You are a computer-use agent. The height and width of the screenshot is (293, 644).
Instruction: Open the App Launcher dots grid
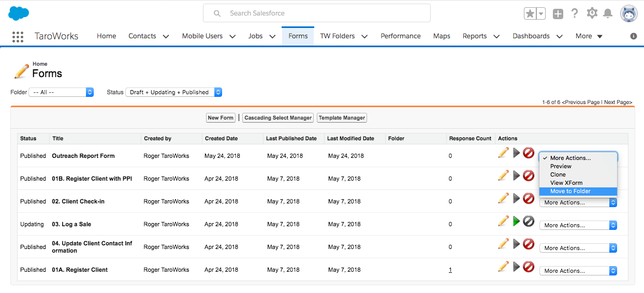18,36
